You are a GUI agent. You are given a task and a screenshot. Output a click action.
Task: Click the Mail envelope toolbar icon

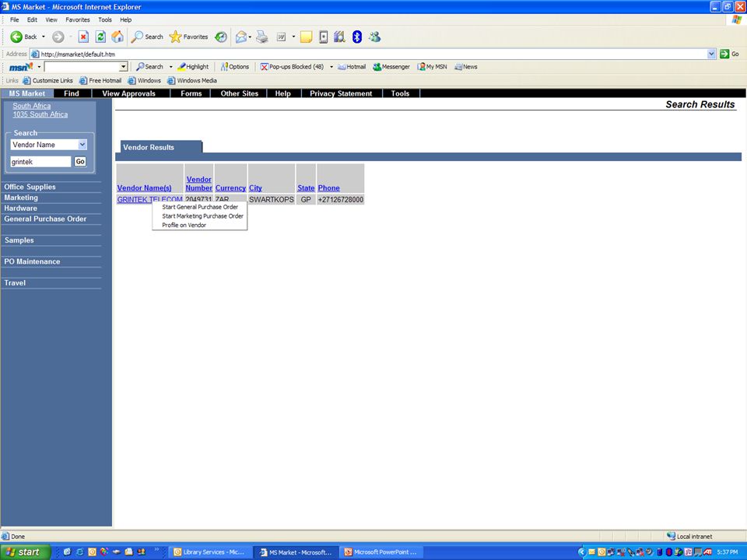[241, 37]
